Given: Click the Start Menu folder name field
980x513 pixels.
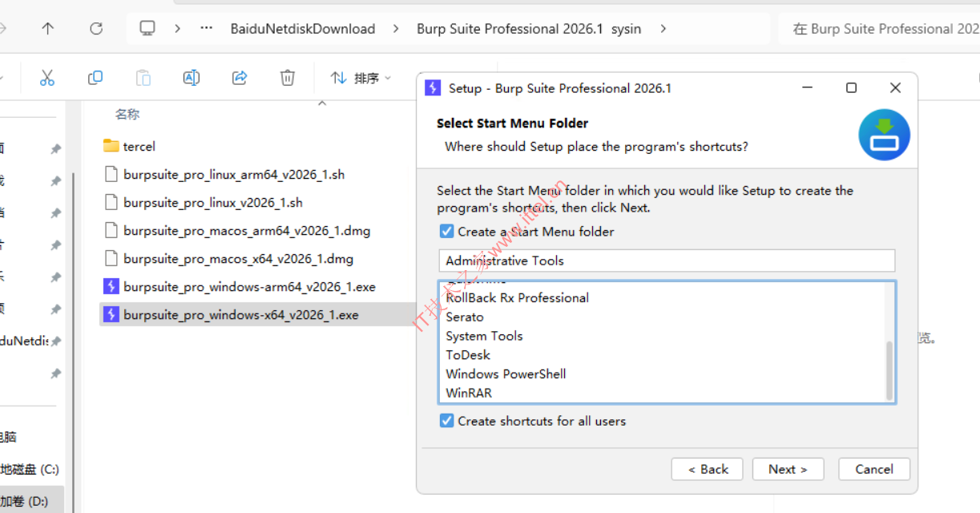Looking at the screenshot, I should point(666,261).
